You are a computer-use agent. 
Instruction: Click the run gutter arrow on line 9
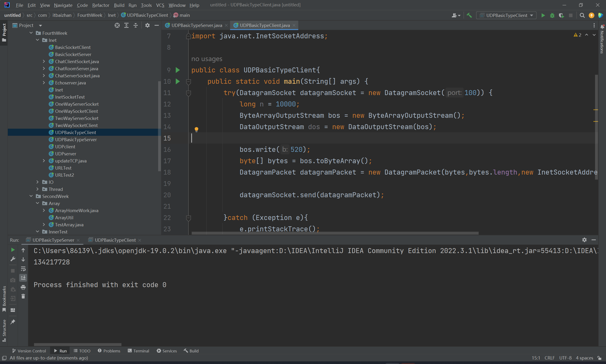click(178, 70)
